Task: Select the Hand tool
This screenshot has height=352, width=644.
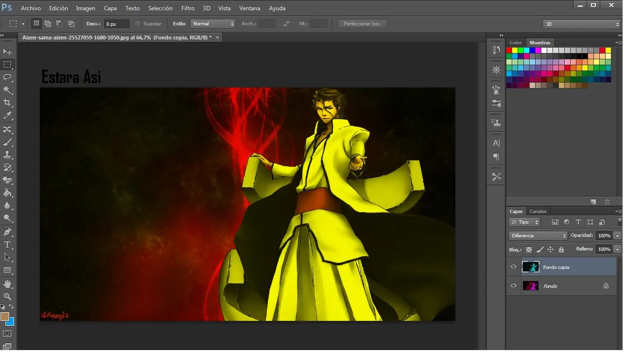Action: pos(7,284)
